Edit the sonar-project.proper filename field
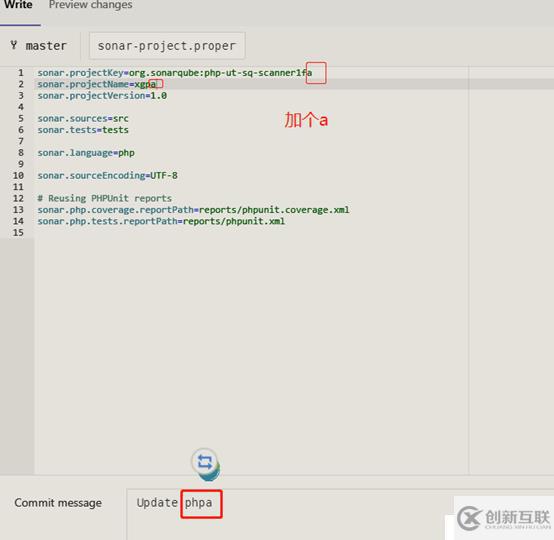 167,46
